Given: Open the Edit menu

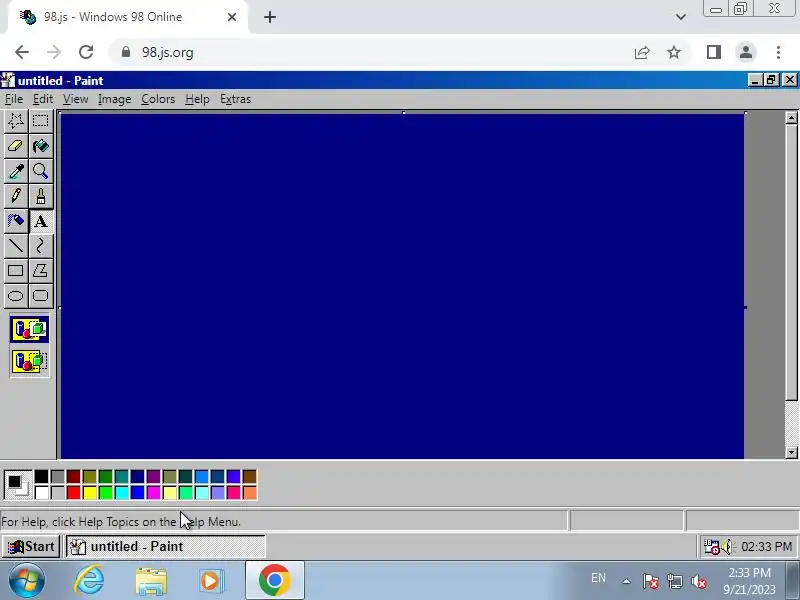Looking at the screenshot, I should point(43,99).
